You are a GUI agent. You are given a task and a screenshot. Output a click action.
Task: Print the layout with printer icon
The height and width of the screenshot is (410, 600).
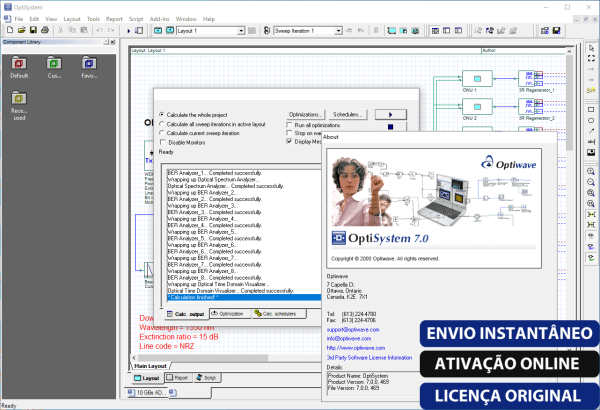tap(45, 30)
